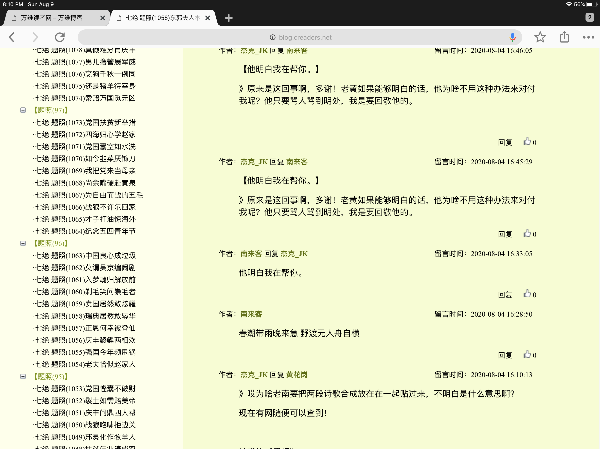The height and width of the screenshot is (449, 600).
Task: Open sidebar entry numbered 1050
Action: click(85, 425)
